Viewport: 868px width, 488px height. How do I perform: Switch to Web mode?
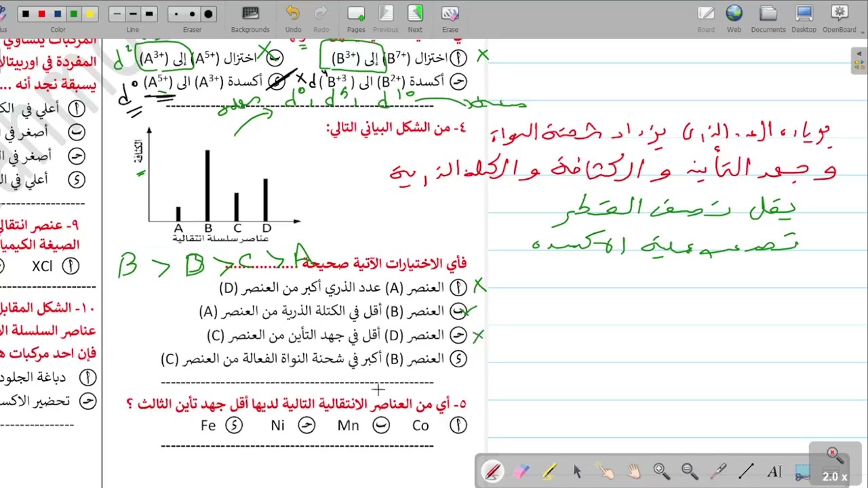pos(734,18)
